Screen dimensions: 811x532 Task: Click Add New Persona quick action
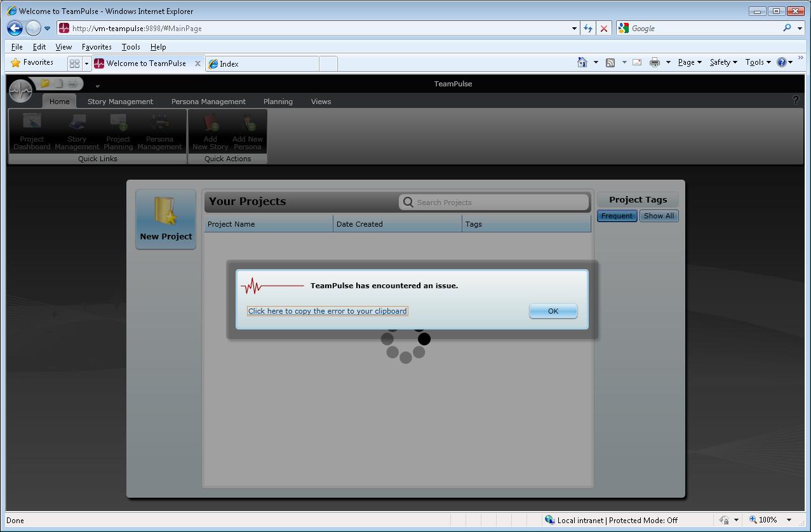coord(248,132)
